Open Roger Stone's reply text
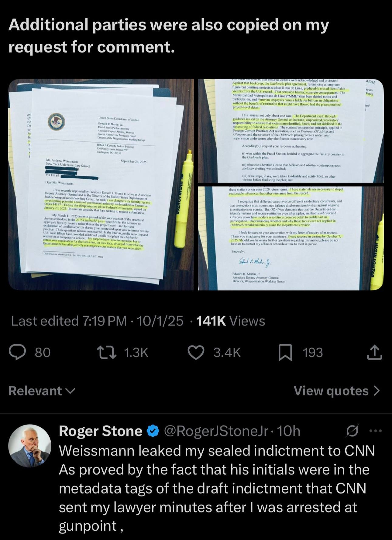This screenshot has height=540, width=392. pyautogui.click(x=217, y=488)
